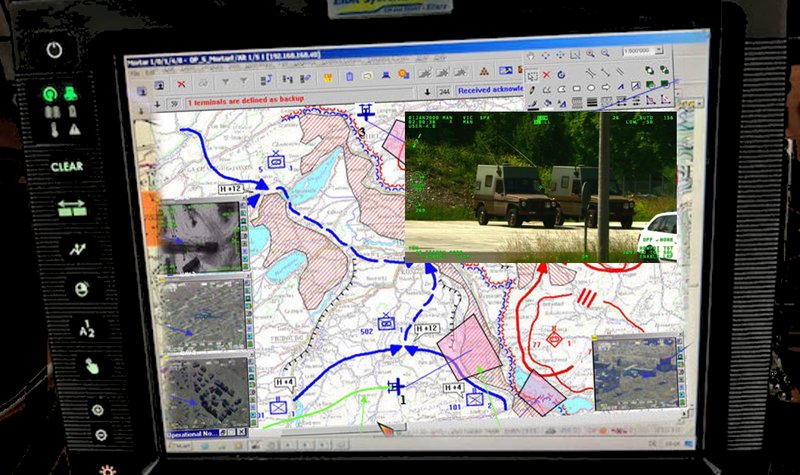Tap the zigzag arrow hardware bezel button
Screen dimensions: 800x475
point(78,249)
